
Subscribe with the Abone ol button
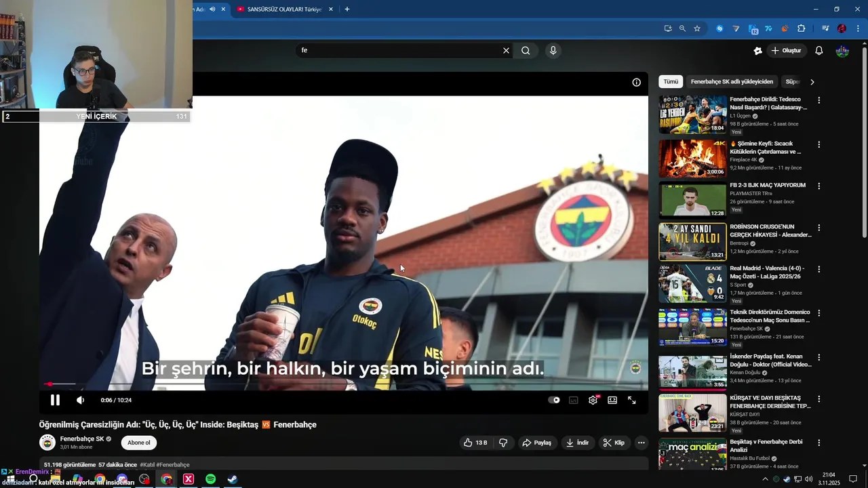tap(139, 443)
